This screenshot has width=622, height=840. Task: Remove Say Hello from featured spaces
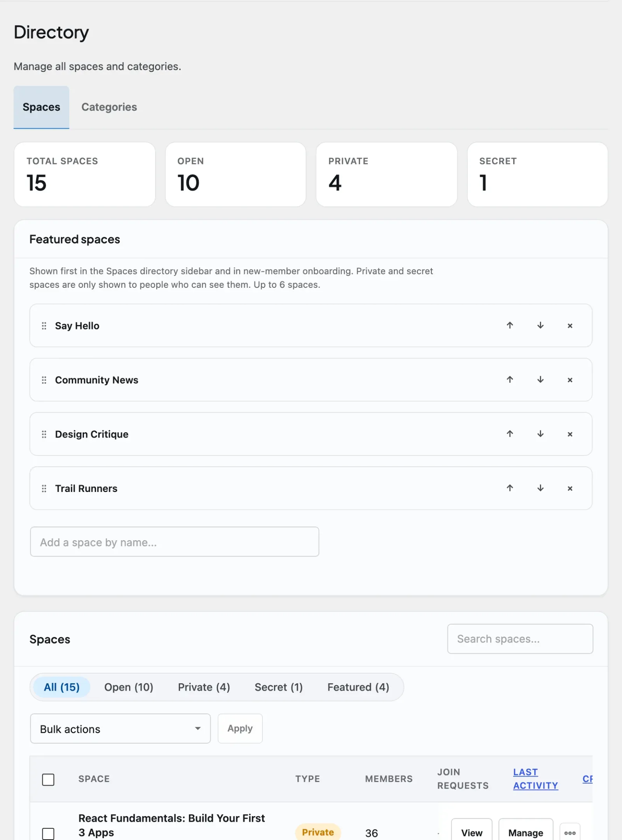570,325
